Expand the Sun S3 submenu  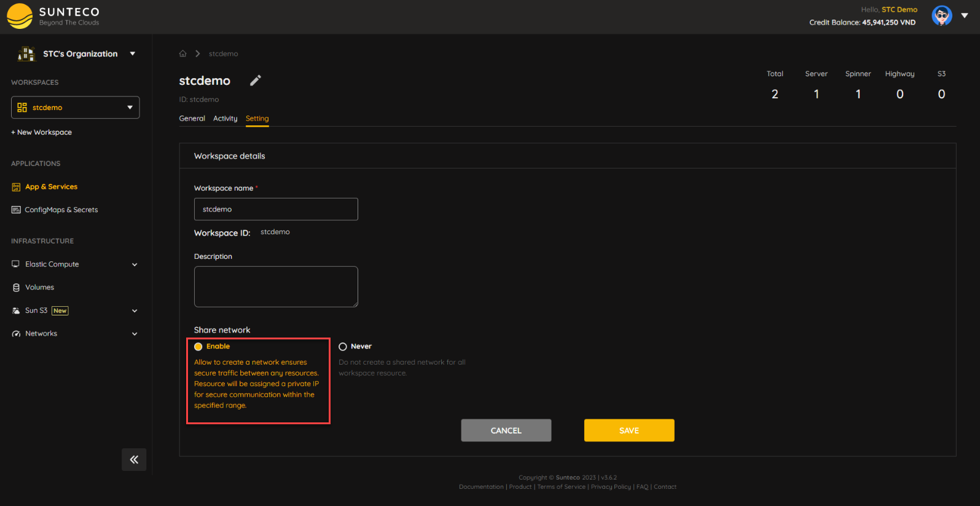(135, 310)
